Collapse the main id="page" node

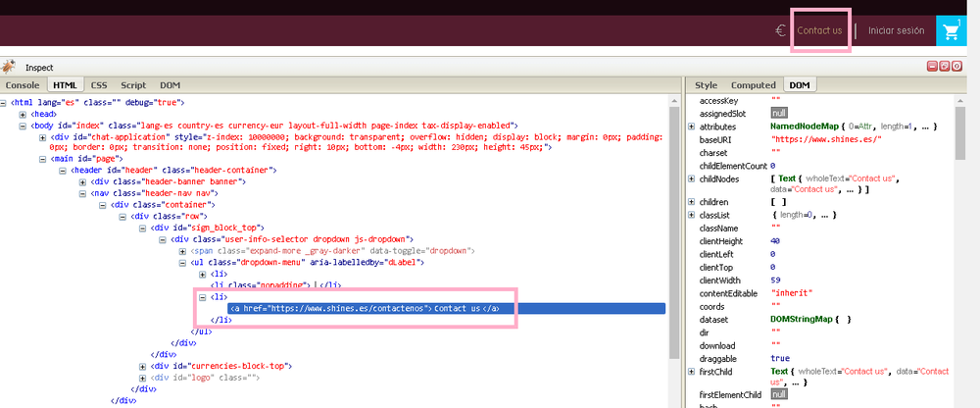pos(42,159)
